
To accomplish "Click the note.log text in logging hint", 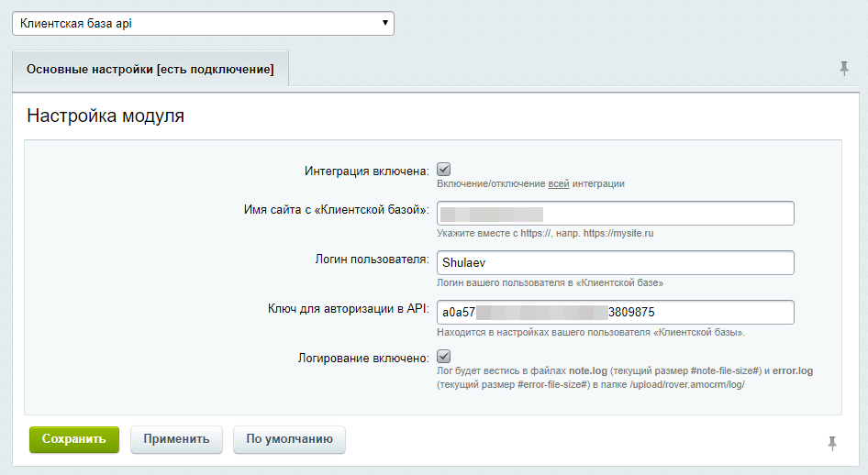I will [588, 370].
